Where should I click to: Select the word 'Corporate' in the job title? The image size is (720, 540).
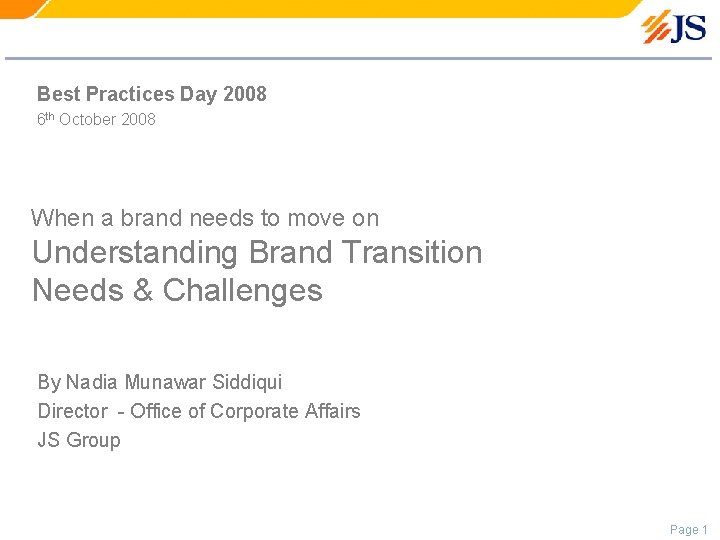point(254,412)
